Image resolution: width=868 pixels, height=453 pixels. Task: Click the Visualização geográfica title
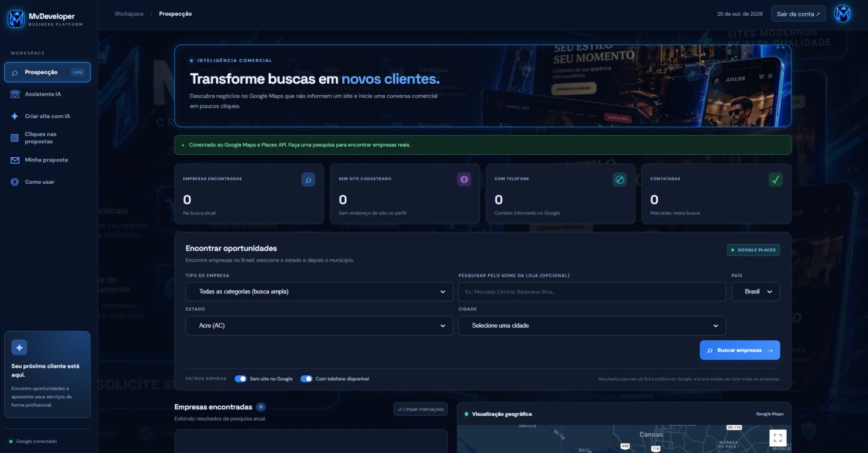pos(502,414)
